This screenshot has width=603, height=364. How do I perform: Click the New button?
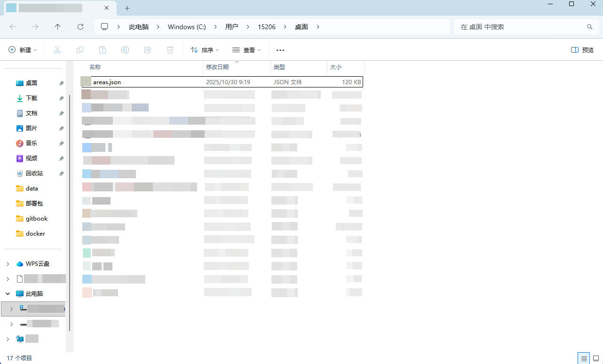[23, 50]
